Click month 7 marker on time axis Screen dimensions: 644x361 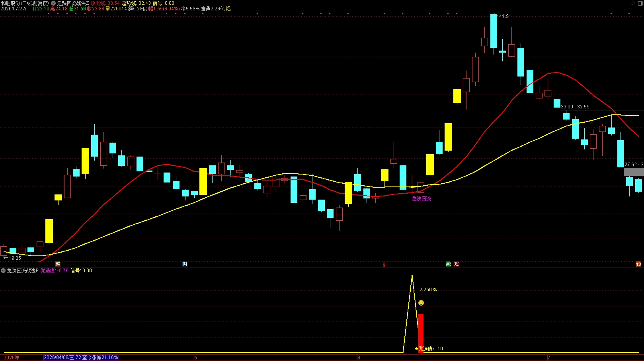[549, 358]
